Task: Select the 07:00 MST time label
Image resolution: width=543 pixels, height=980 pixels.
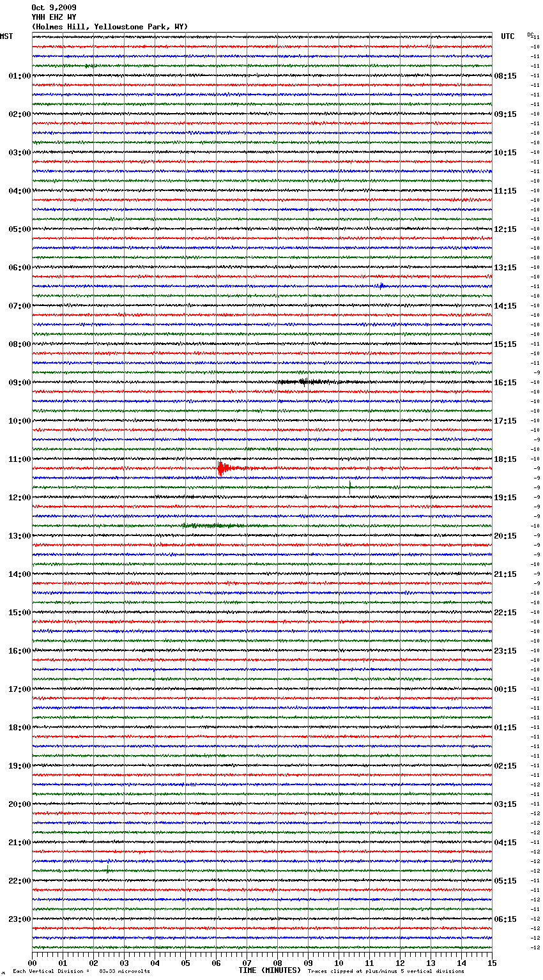Action: pyautogui.click(x=20, y=306)
